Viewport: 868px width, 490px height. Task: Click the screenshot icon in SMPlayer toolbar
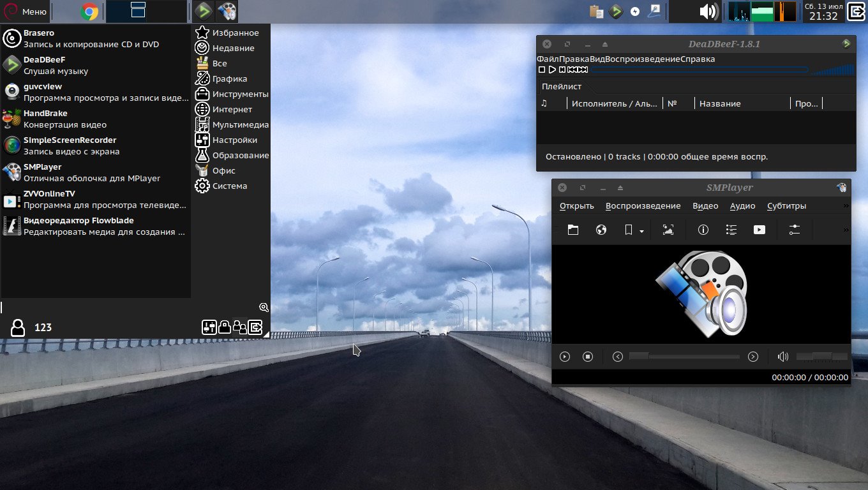point(668,230)
